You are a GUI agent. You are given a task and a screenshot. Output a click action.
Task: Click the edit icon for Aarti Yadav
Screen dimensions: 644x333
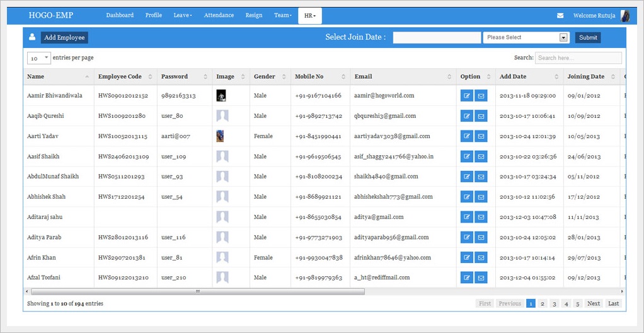coord(466,136)
